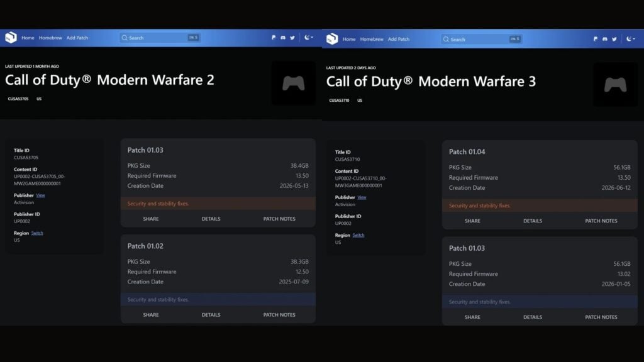
Task: Open Details for Modern Warfare 2 Patch 01.02
Action: tap(211, 315)
